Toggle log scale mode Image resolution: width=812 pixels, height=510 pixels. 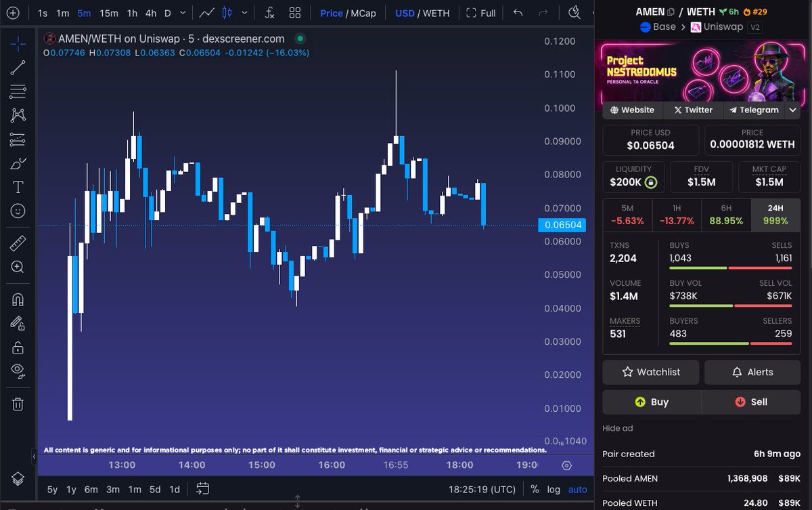tap(554, 489)
